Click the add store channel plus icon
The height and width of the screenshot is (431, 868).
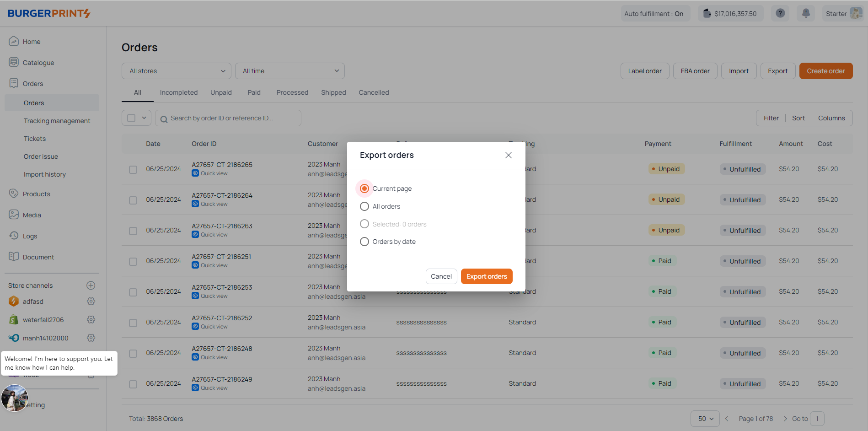[x=91, y=286]
